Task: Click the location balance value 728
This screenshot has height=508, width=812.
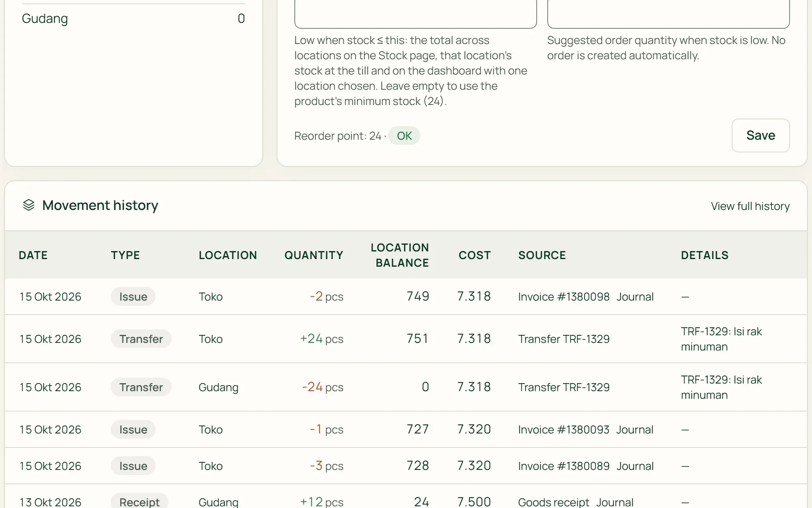Action: (x=418, y=466)
